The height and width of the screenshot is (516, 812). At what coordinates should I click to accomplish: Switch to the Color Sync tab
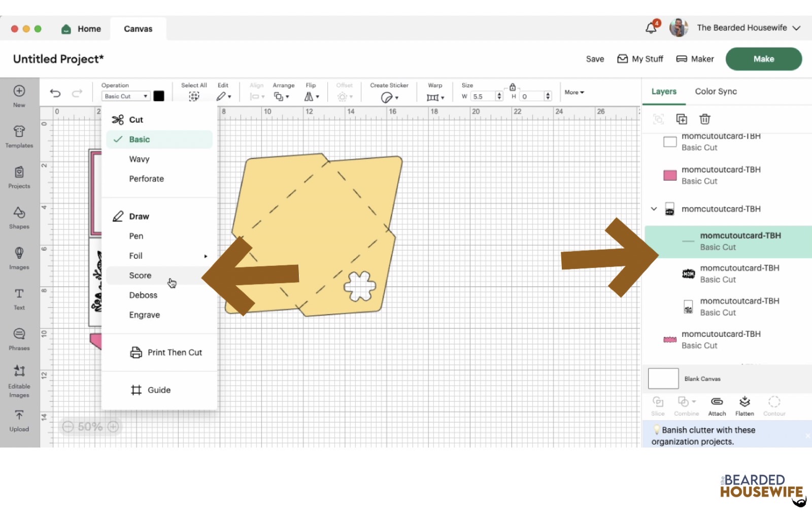click(x=716, y=91)
